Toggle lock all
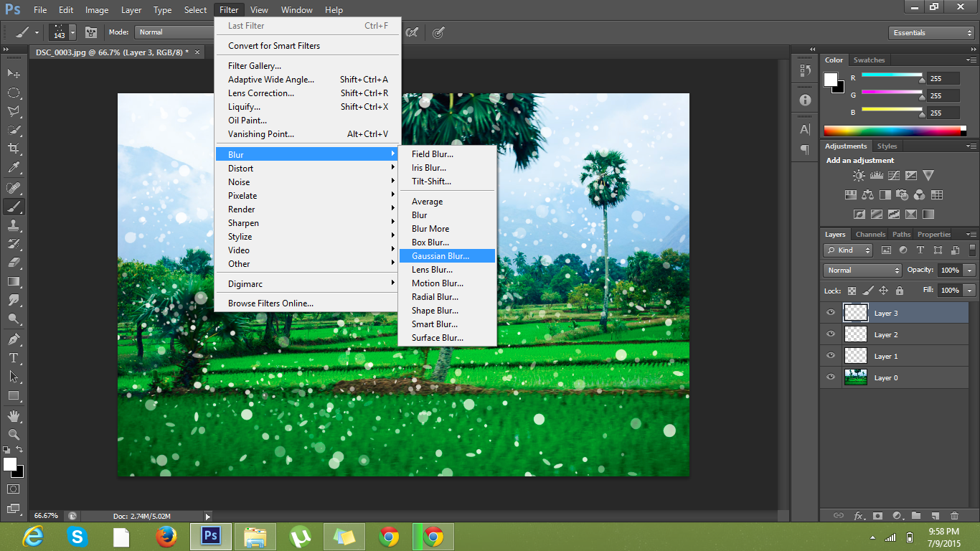Viewport: 980px width, 551px height. click(900, 291)
